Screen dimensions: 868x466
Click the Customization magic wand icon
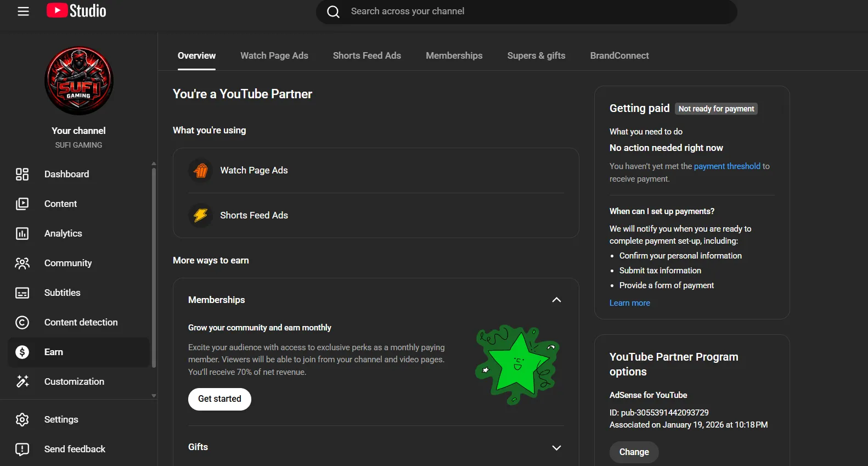[x=22, y=381]
